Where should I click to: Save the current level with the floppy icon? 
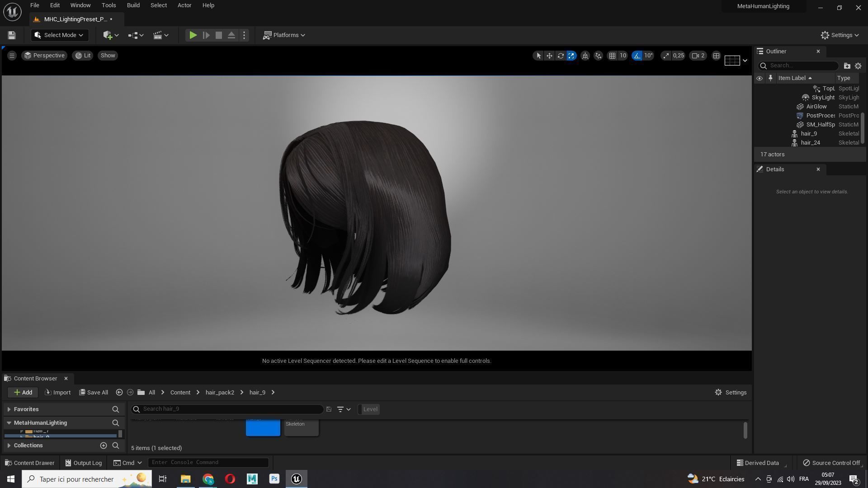[12, 35]
